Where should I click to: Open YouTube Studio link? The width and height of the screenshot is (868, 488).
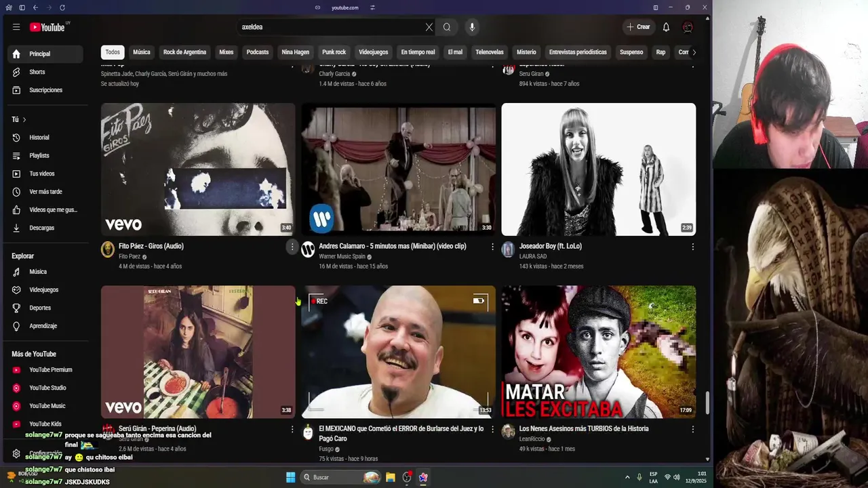(45, 388)
